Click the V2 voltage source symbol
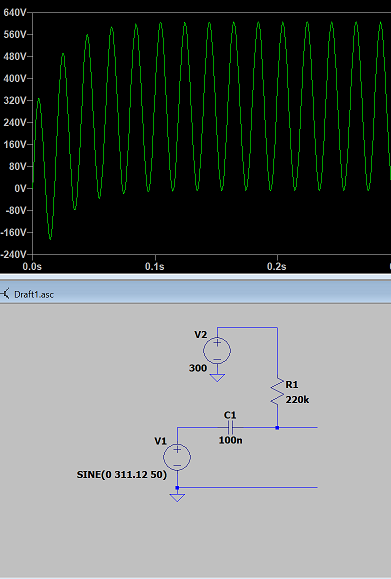391x579 pixels. pyautogui.click(x=217, y=351)
